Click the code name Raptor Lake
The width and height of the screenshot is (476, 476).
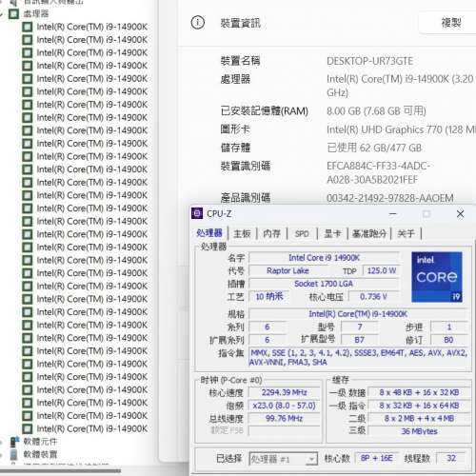pos(288,270)
